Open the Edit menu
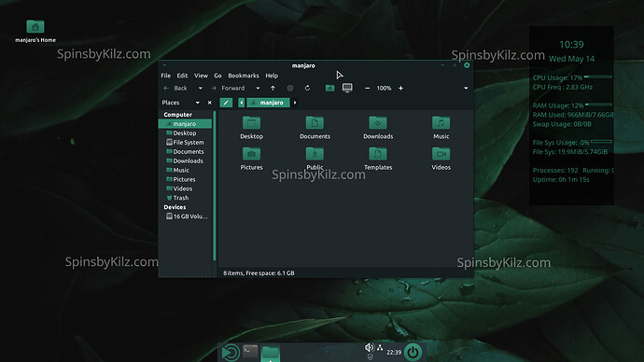644x362 pixels. (x=182, y=76)
